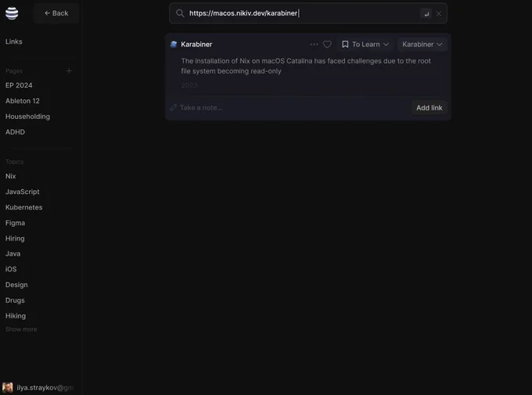
Task: Expand topics with Show more
Action: 21,329
